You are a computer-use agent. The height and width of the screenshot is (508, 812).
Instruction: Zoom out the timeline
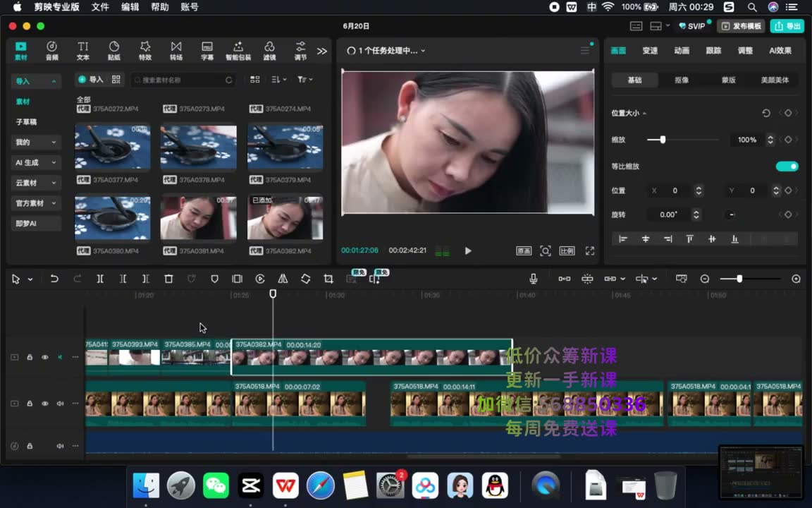coord(705,279)
